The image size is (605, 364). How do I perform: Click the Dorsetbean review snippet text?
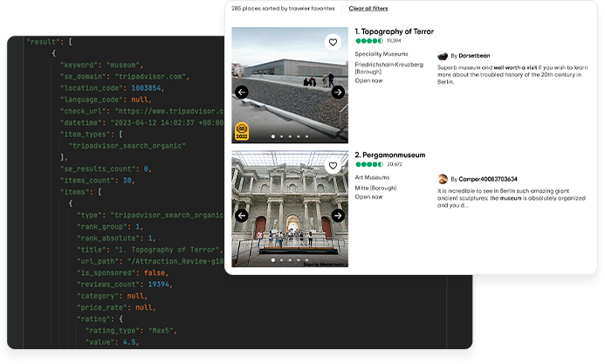coord(512,74)
